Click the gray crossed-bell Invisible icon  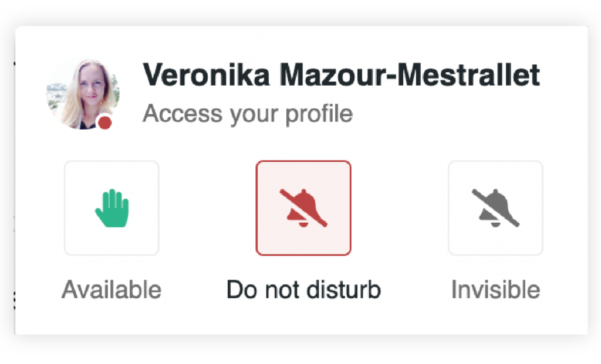pos(495,209)
